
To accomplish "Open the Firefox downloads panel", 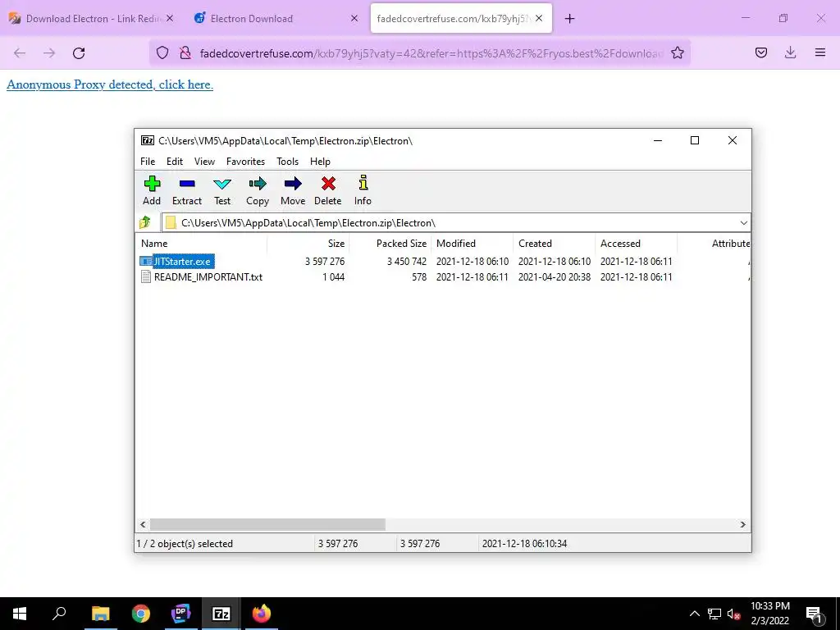I will (790, 52).
